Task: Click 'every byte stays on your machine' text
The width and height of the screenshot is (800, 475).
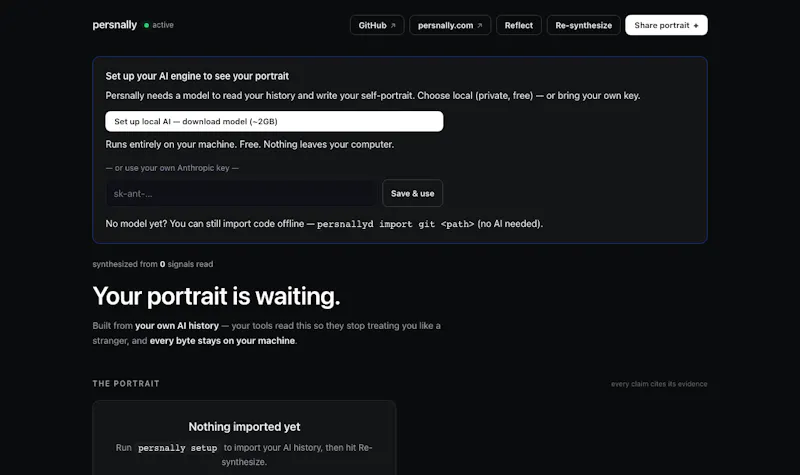Action: coord(222,340)
